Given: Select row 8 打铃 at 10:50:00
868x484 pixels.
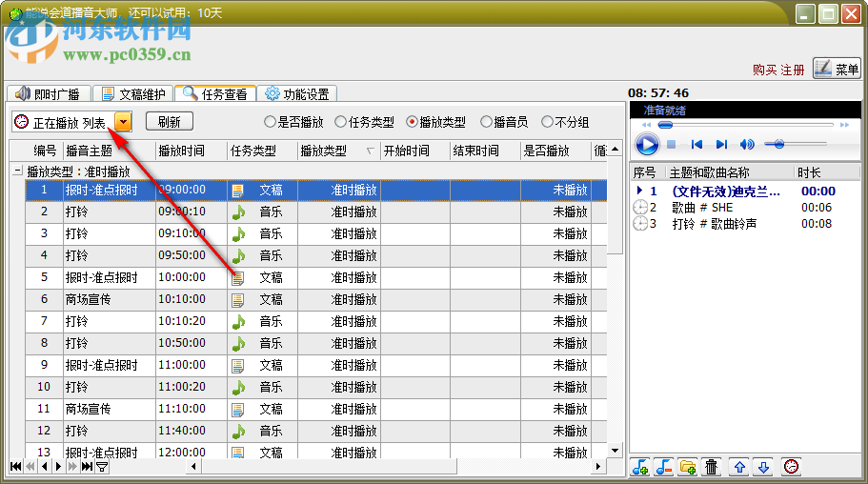Looking at the screenshot, I should click(316, 343).
